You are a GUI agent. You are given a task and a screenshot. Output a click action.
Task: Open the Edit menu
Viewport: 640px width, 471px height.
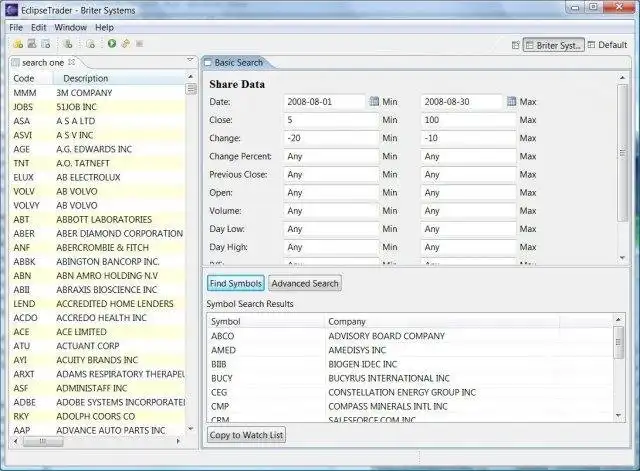(38, 27)
